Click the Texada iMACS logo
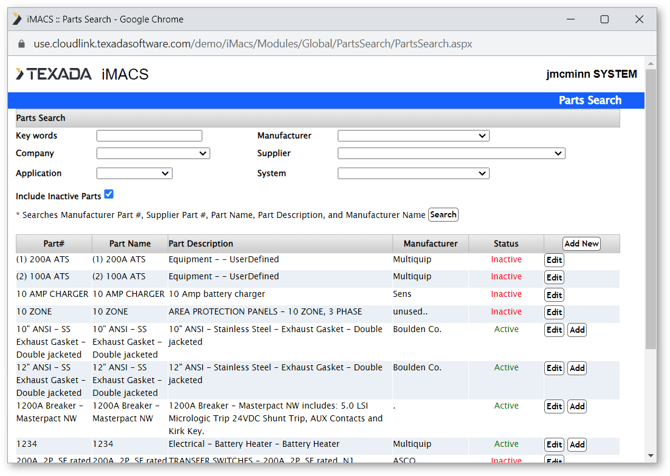Image resolution: width=670 pixels, height=476 pixels. click(x=82, y=74)
